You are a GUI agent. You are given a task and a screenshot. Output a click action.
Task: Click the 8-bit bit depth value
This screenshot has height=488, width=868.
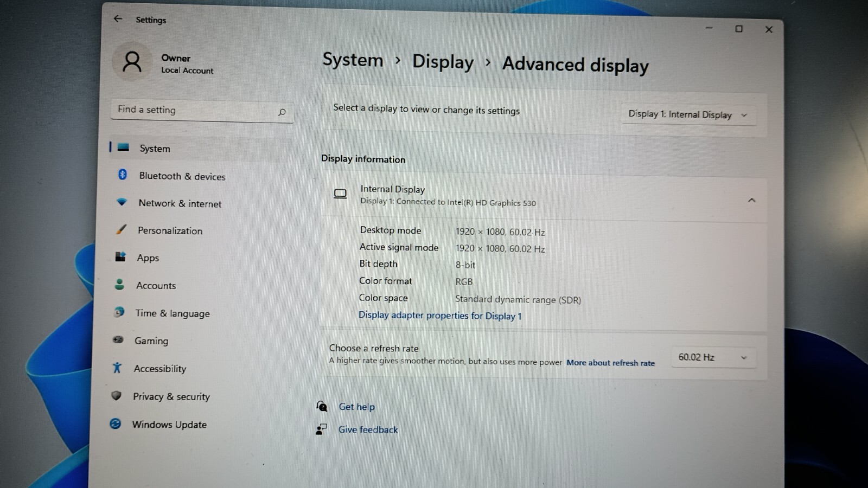coord(465,265)
